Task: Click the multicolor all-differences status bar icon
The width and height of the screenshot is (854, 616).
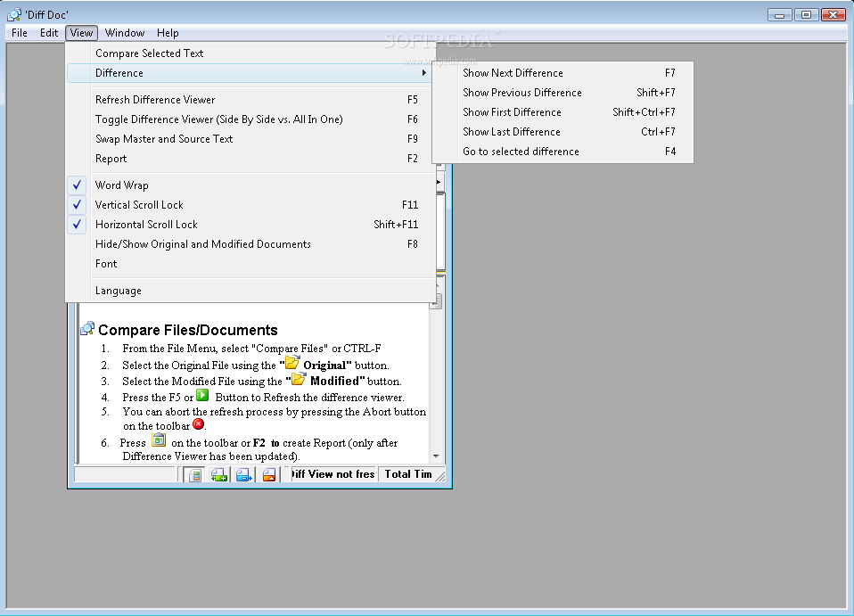Action: [194, 475]
